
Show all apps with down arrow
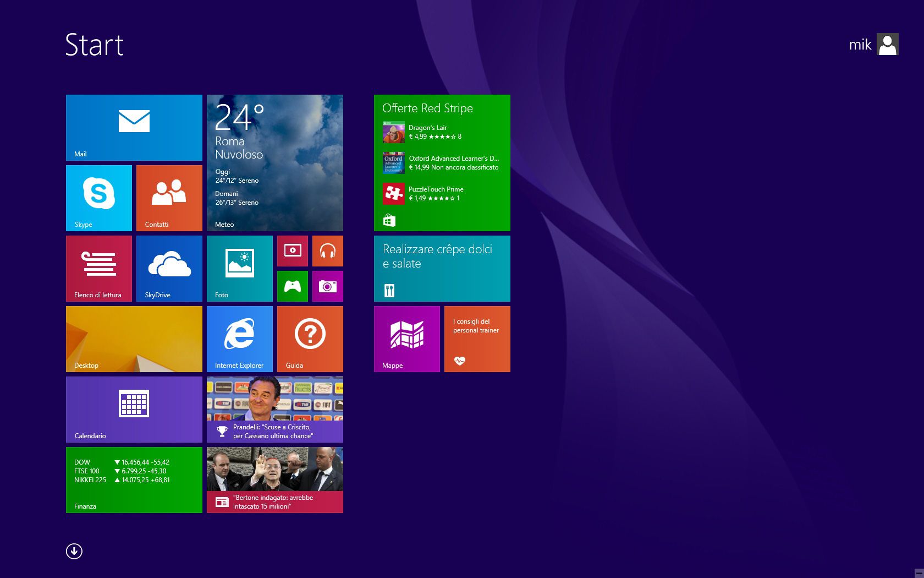click(74, 551)
